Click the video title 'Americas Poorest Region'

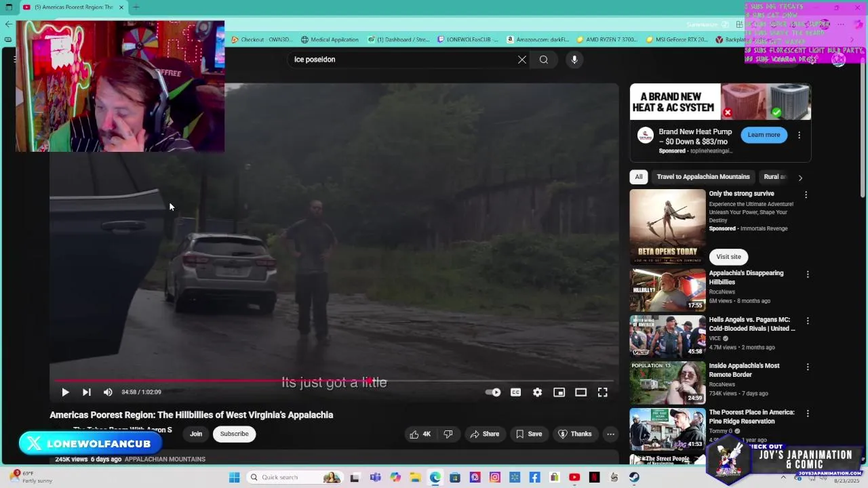[191, 415]
